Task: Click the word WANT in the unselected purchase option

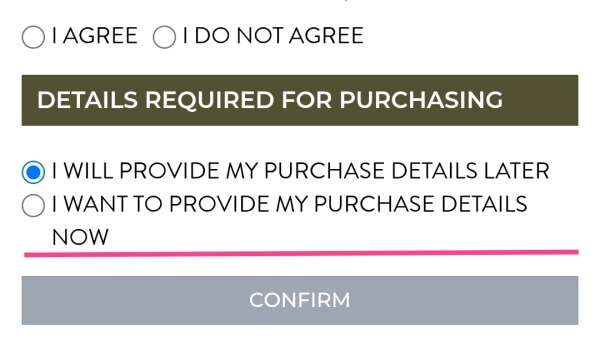Action: 95,204
